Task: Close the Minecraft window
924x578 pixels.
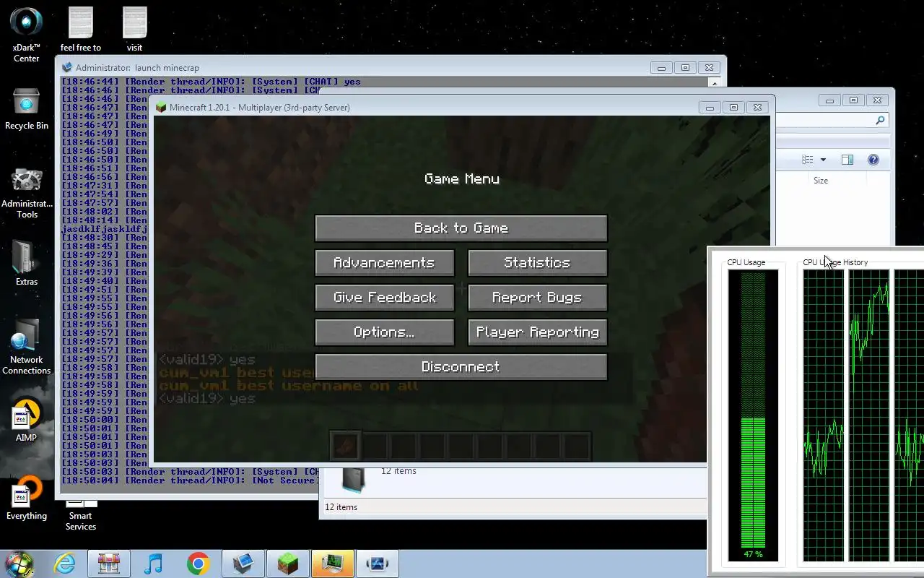Action: click(757, 108)
